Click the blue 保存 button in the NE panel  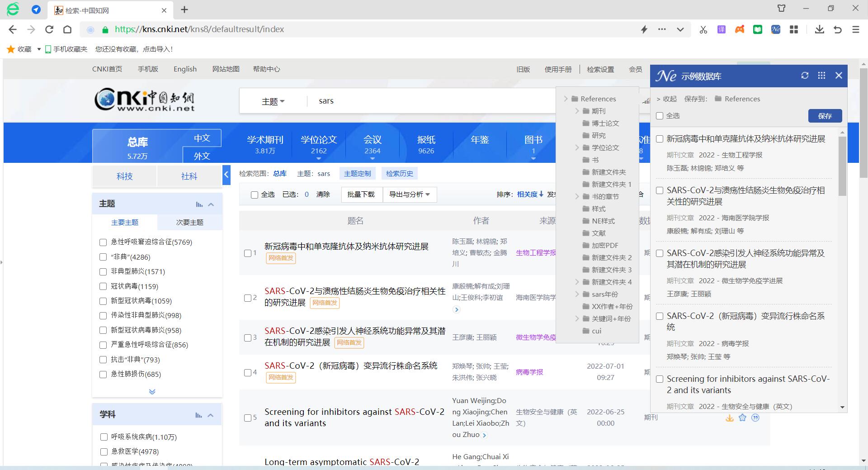pos(825,116)
